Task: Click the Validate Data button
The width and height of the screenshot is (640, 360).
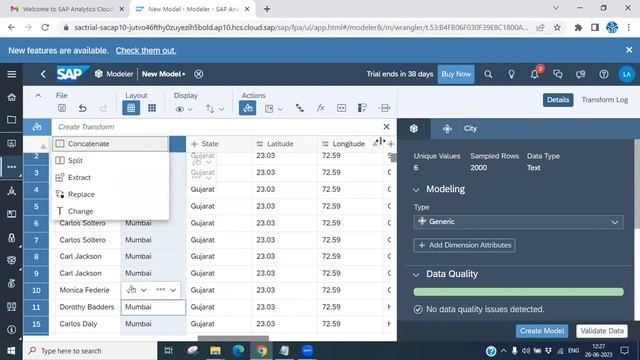Action: (602, 331)
